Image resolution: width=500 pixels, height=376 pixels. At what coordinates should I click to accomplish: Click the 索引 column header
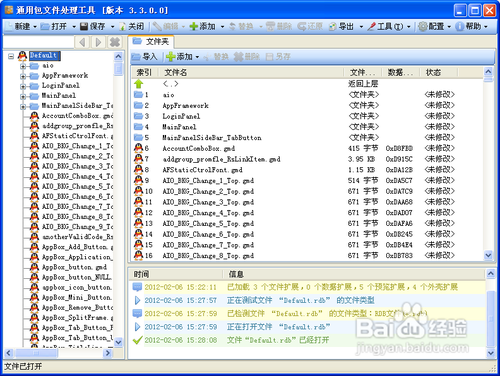coord(144,72)
